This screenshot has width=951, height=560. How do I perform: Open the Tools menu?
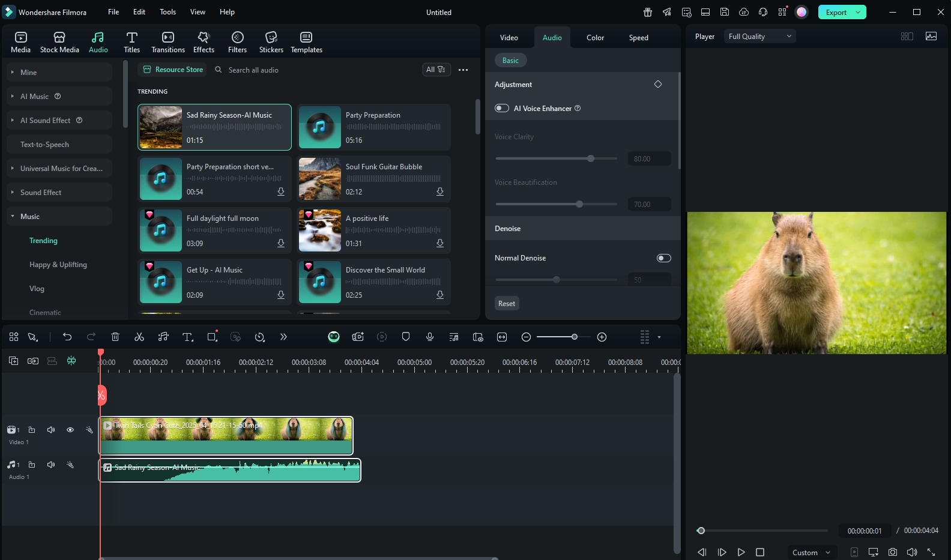click(x=168, y=12)
